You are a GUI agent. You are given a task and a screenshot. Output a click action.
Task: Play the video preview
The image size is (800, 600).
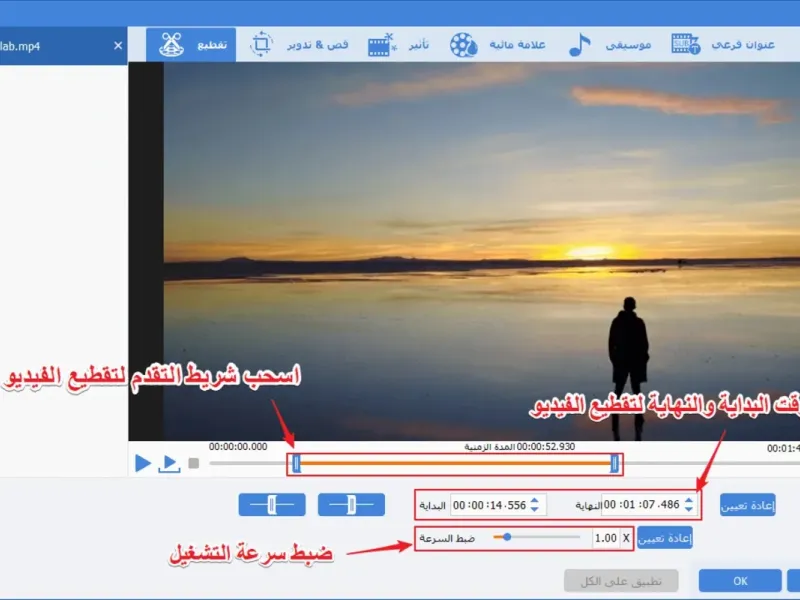click(x=143, y=463)
